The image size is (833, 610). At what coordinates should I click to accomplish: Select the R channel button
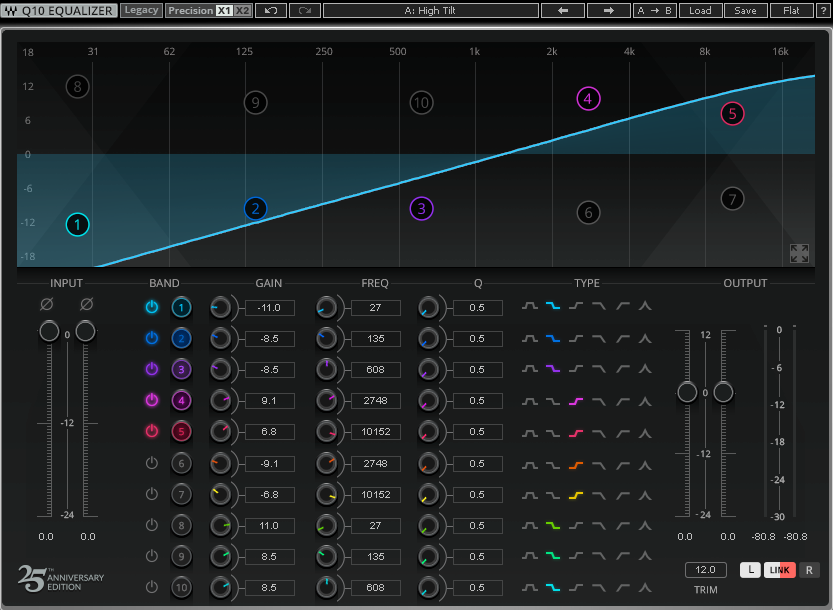coord(809,570)
